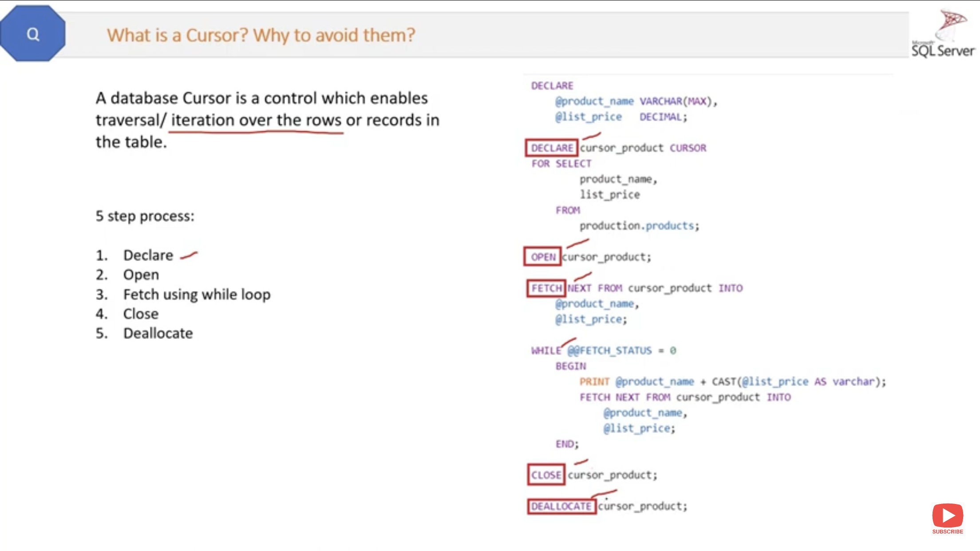Click the red YouTube Subscribe button

tap(947, 515)
